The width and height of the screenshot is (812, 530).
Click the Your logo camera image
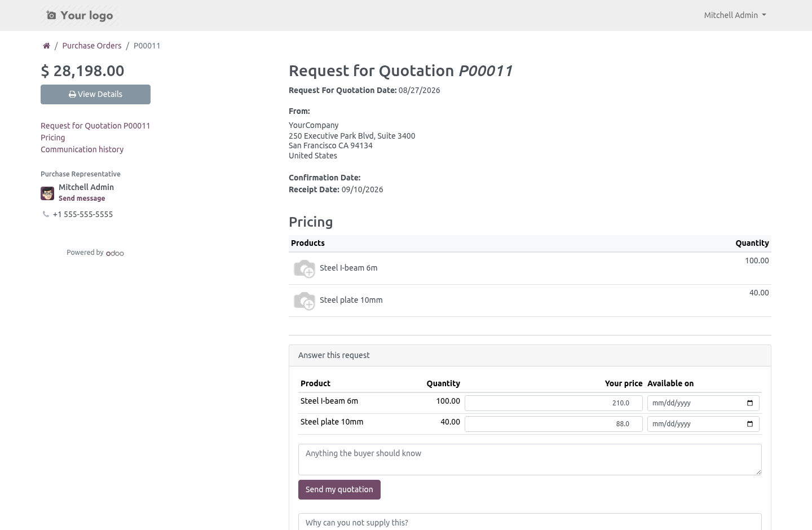[80, 15]
